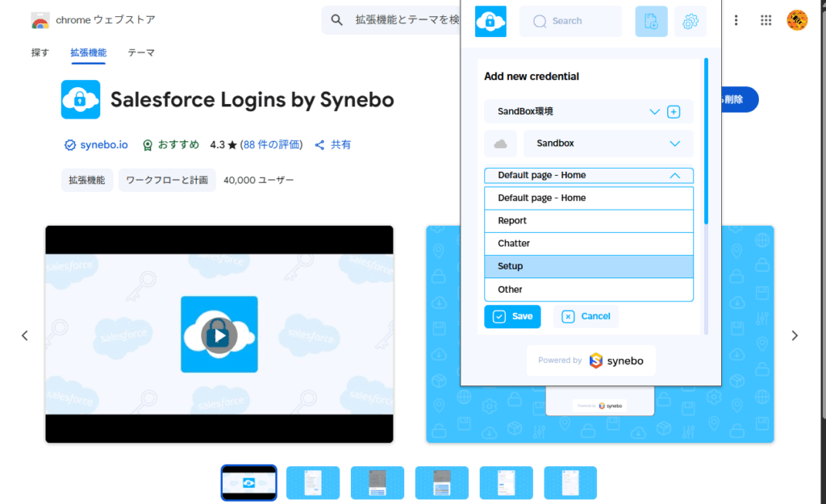Click the 共有 share icon
826x504 pixels.
(319, 145)
